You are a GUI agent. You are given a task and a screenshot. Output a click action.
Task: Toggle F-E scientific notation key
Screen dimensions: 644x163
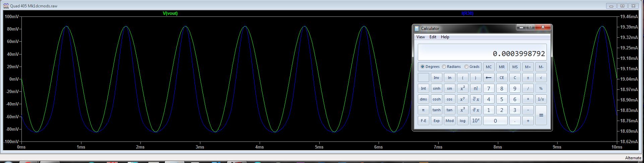[x=423, y=121]
